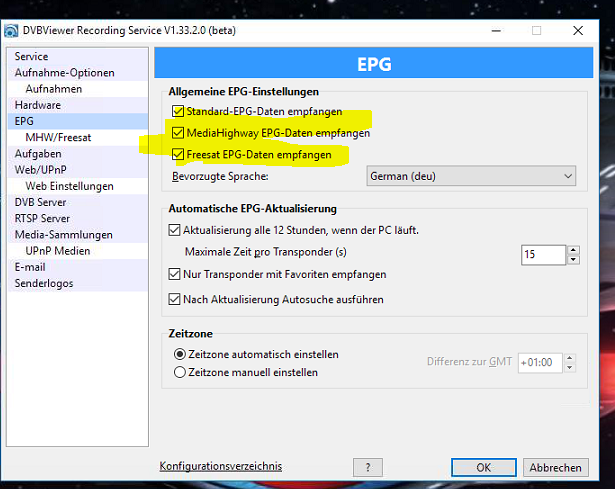Minimize the Recording Service window
This screenshot has width=615, height=489.
[496, 31]
